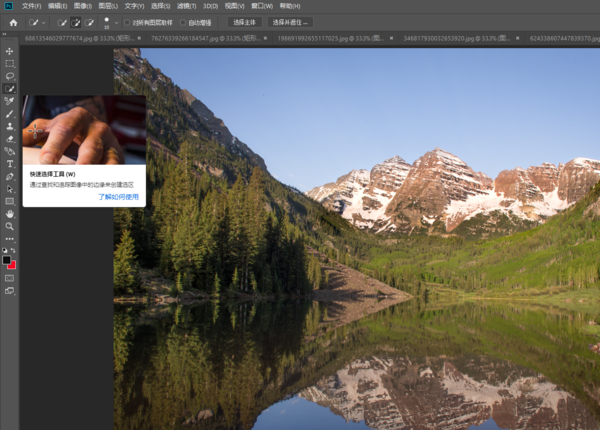Choose the Add to selection mode
This screenshot has height=430, width=600.
point(76,22)
